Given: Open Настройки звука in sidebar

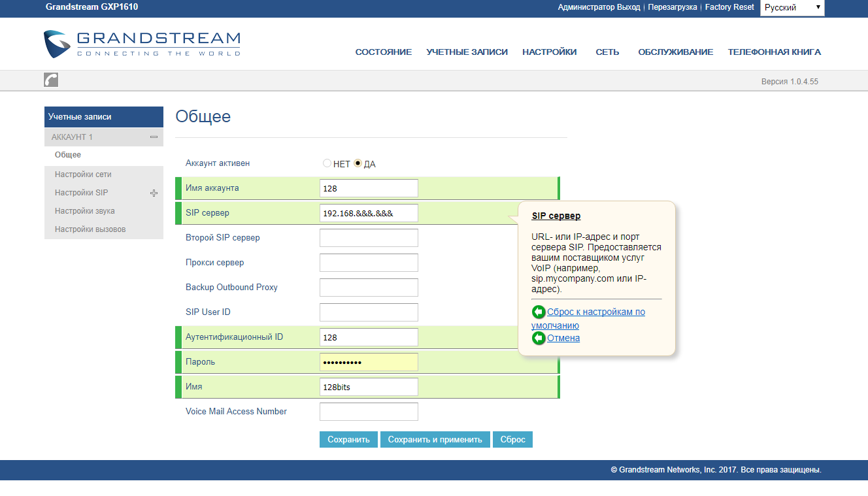Looking at the screenshot, I should pyautogui.click(x=85, y=211).
